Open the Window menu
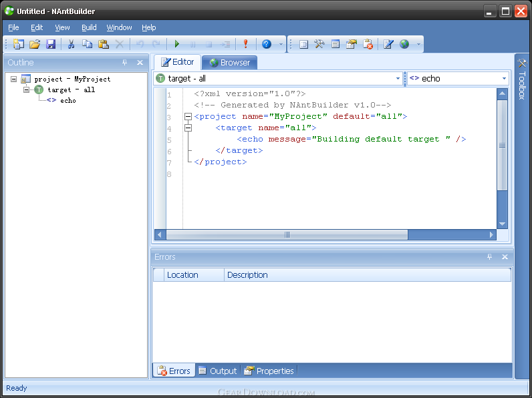 click(x=119, y=27)
